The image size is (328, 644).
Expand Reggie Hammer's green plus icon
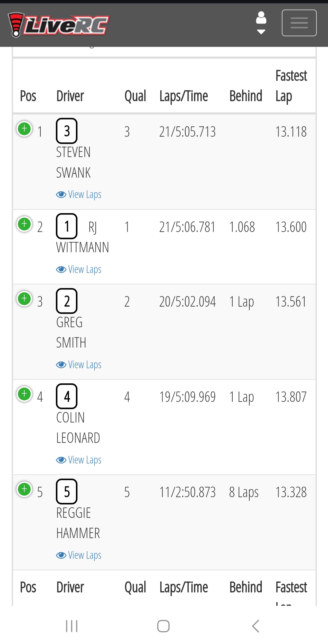point(25,490)
